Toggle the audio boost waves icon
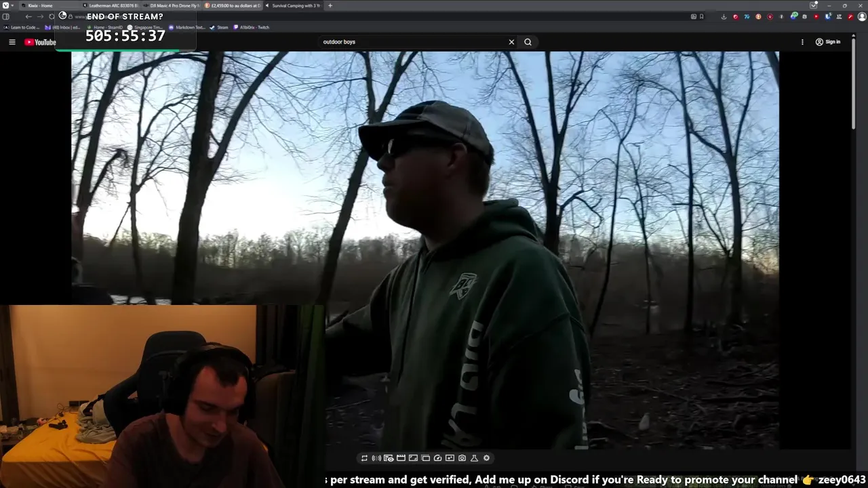The width and height of the screenshot is (868, 488). (376, 458)
